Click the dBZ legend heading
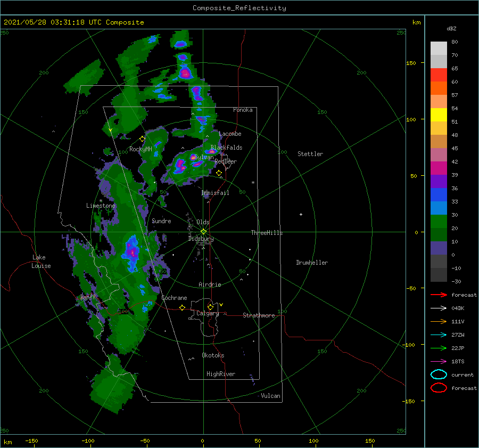 pos(451,28)
